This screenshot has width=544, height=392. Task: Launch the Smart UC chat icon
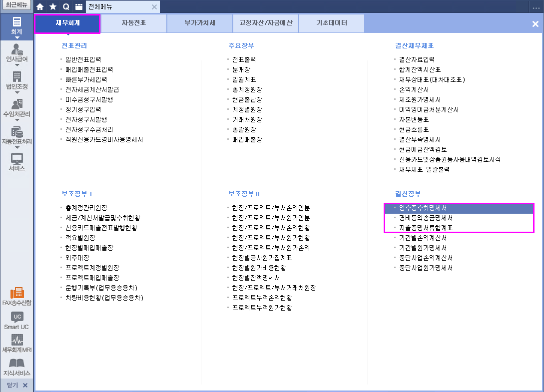click(x=17, y=317)
